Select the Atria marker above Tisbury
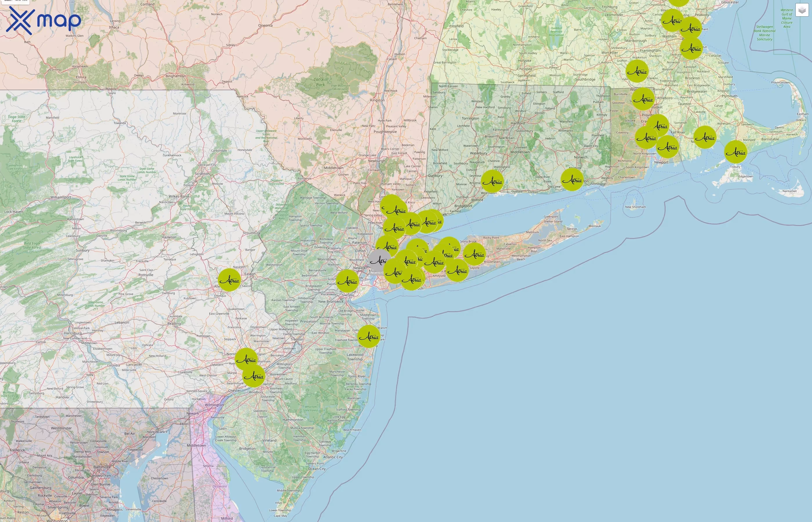 [x=736, y=152]
